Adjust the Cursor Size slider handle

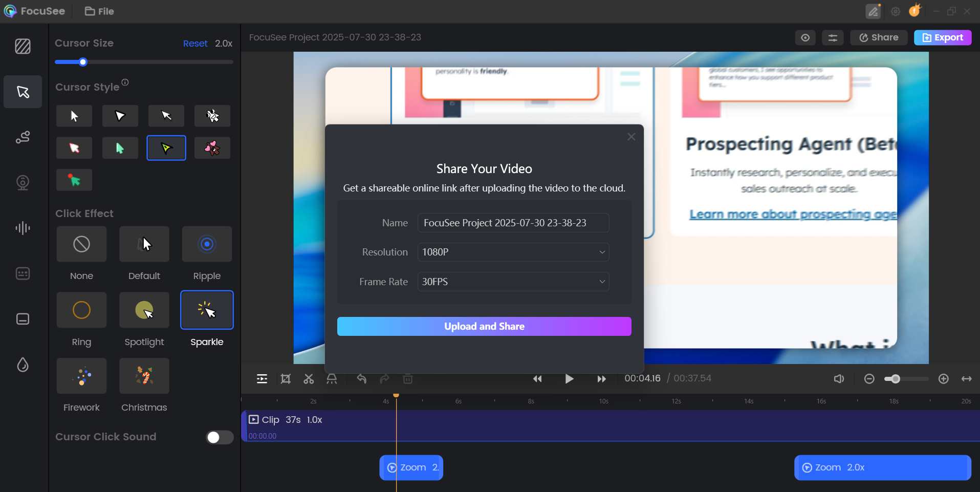click(83, 62)
